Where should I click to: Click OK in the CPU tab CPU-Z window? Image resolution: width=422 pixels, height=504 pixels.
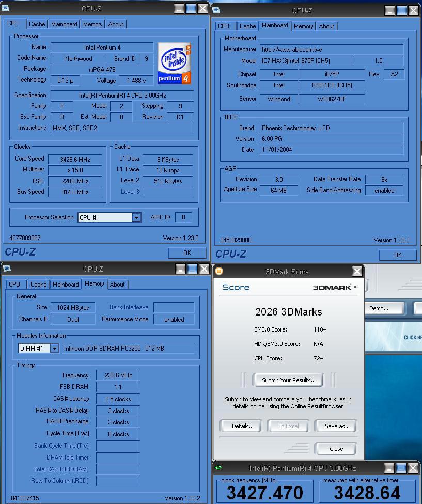[x=187, y=253]
